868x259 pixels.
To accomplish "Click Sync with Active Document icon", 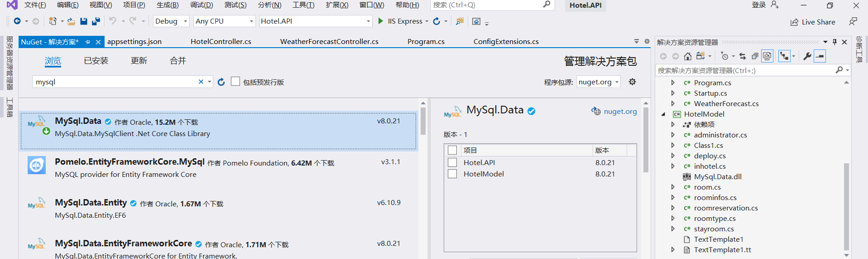I will click(x=742, y=56).
